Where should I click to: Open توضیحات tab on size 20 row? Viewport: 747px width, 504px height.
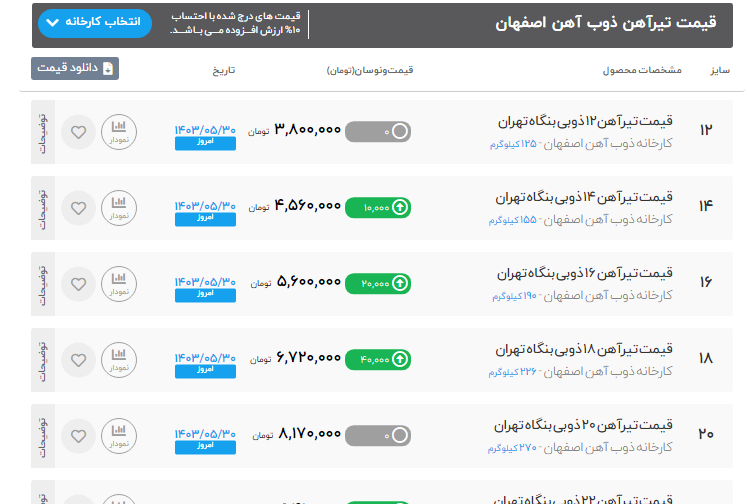(42, 434)
